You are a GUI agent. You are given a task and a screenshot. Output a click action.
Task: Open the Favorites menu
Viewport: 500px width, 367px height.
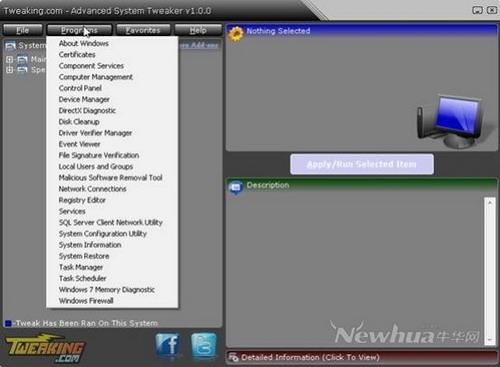tap(143, 30)
